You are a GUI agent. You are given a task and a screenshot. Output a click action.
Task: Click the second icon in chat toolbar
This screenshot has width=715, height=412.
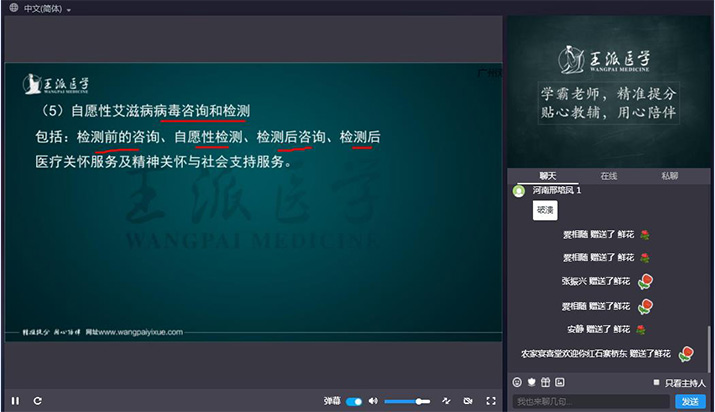[531, 382]
